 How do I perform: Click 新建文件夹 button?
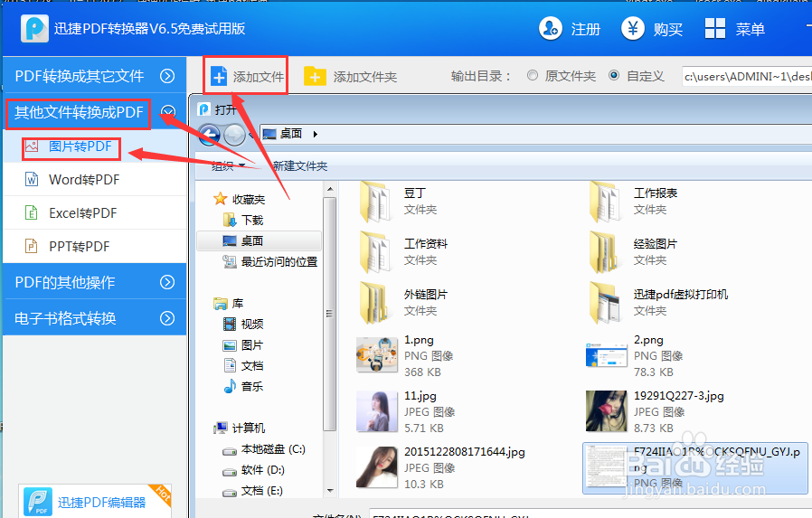click(300, 166)
